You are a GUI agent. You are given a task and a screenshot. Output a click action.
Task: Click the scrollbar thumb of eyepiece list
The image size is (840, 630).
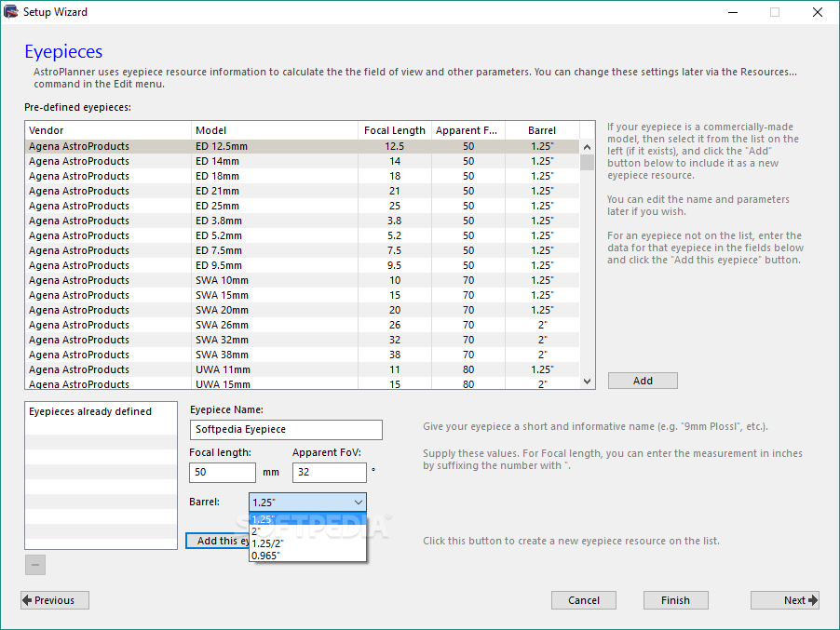tap(587, 162)
